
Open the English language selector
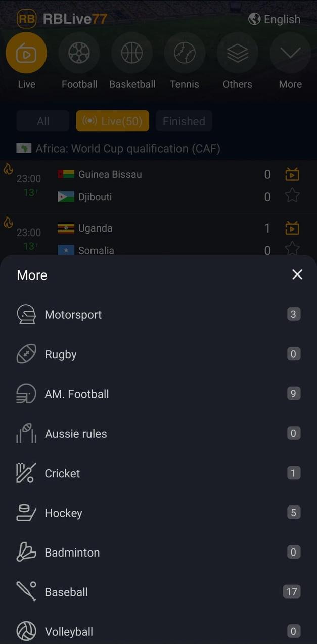[275, 19]
